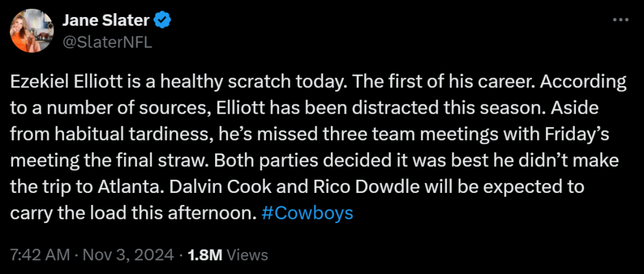The image size is (644, 274).
Task: Open the three-dot more options menu
Action: click(621, 22)
